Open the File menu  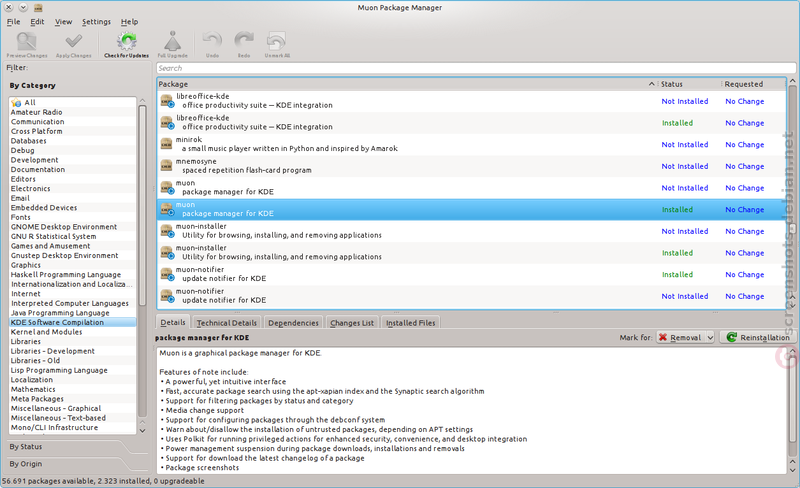coord(13,21)
